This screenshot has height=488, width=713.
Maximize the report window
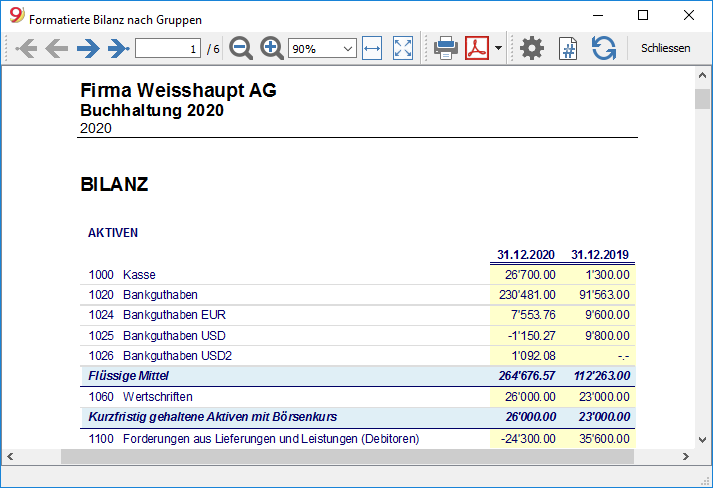pyautogui.click(x=643, y=15)
